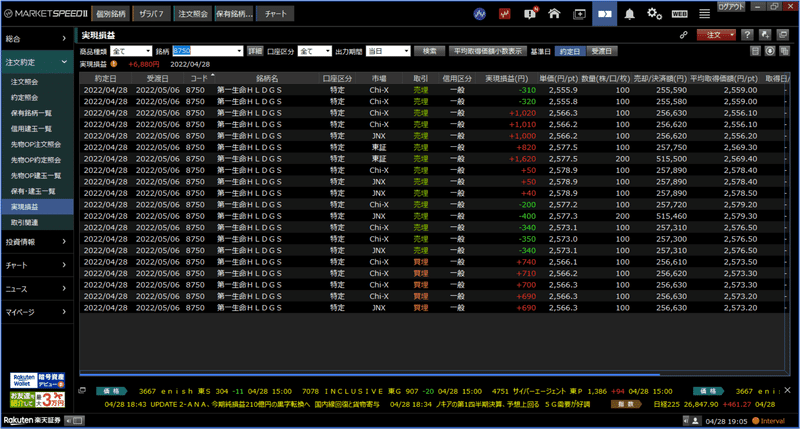Toggle 平均取得価額小数表示
This screenshot has width=800, height=429.
[x=487, y=52]
